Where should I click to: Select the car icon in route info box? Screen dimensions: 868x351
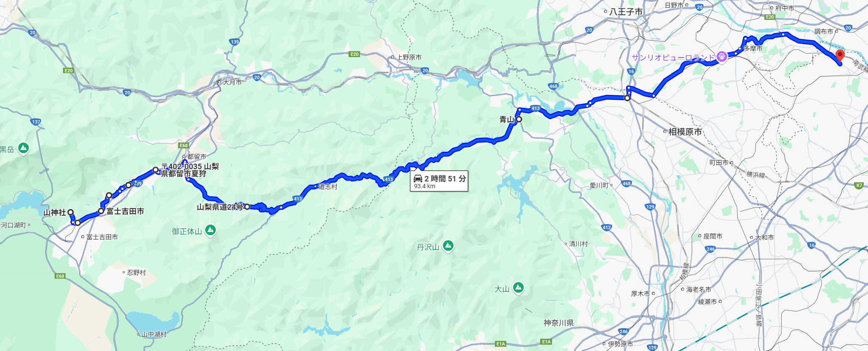point(418,178)
